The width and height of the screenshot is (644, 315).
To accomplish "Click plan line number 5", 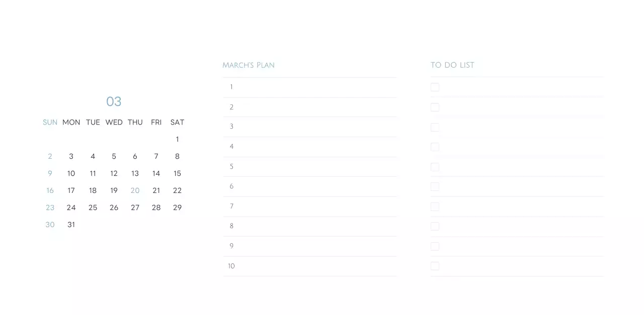I will (x=309, y=167).
